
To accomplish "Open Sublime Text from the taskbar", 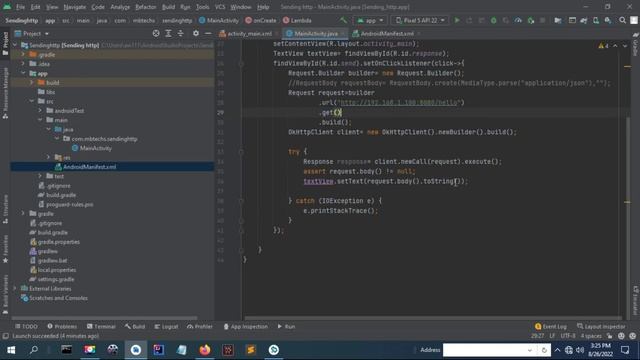I will point(251,350).
